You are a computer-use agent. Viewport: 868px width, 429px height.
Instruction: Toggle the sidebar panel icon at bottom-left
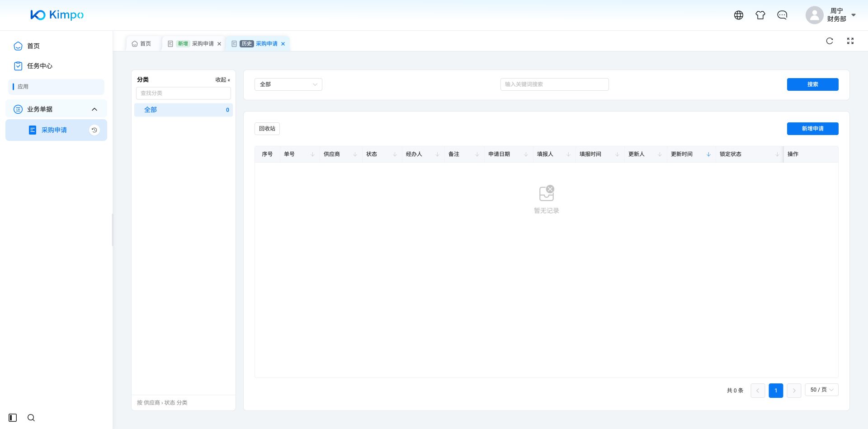13,418
